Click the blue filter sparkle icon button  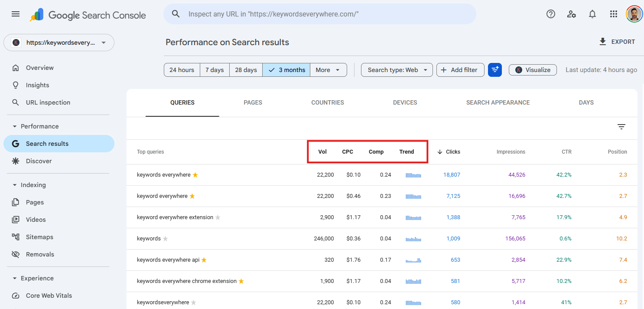pyautogui.click(x=495, y=70)
